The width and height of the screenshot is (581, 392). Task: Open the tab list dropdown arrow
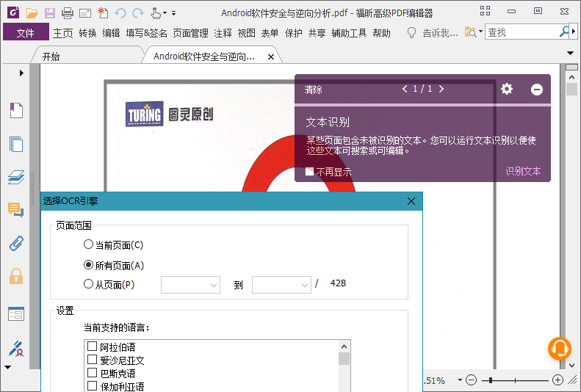pyautogui.click(x=571, y=54)
